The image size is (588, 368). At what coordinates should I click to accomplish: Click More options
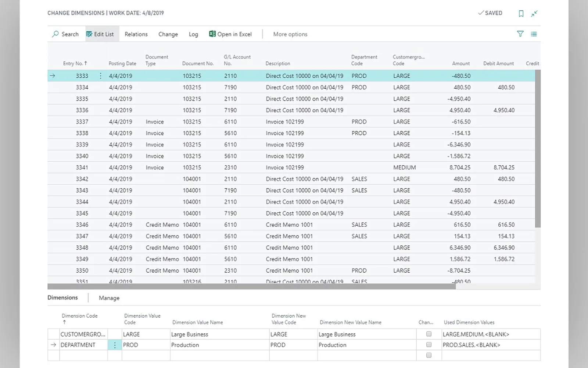290,34
